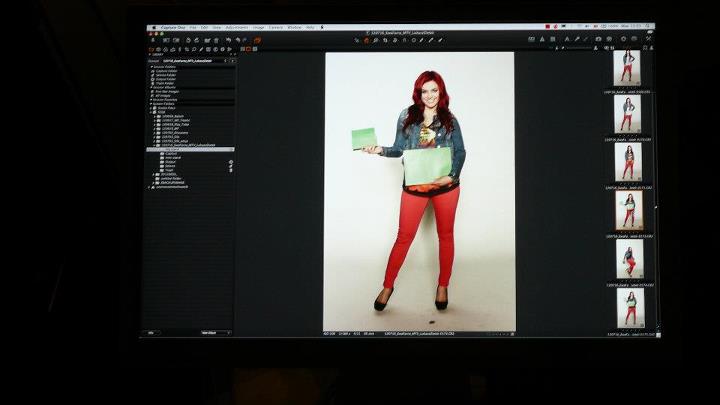The width and height of the screenshot is (720, 405).
Task: Open the Details magnifier tool tab
Action: tap(194, 49)
